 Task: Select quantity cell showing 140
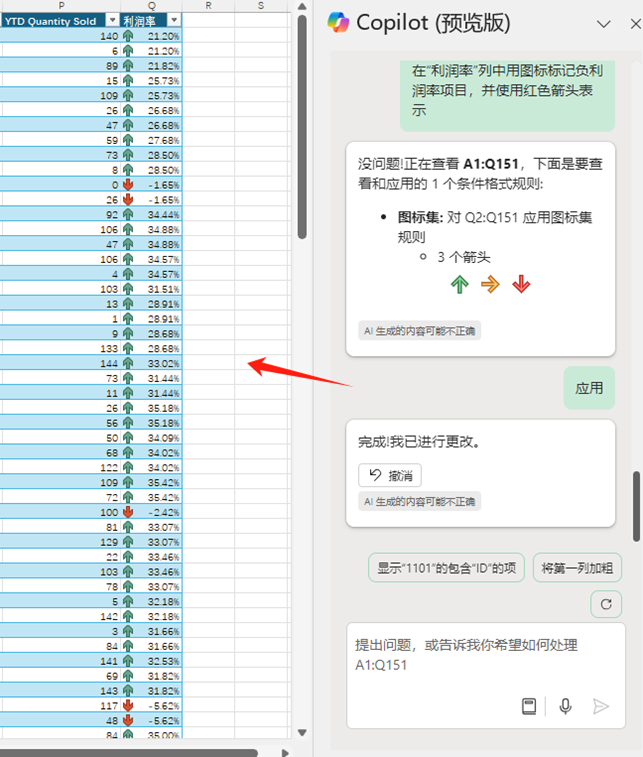click(x=59, y=36)
